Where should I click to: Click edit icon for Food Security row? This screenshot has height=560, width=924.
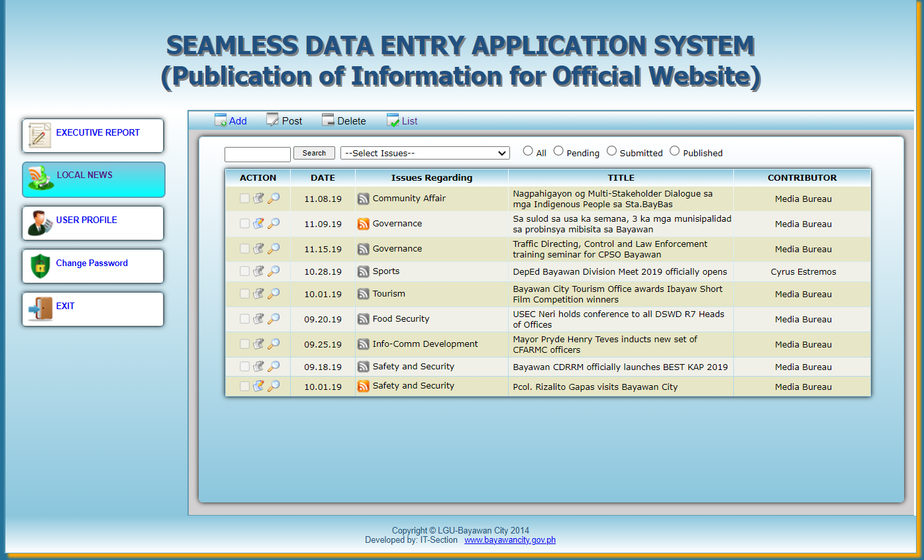pos(259,318)
